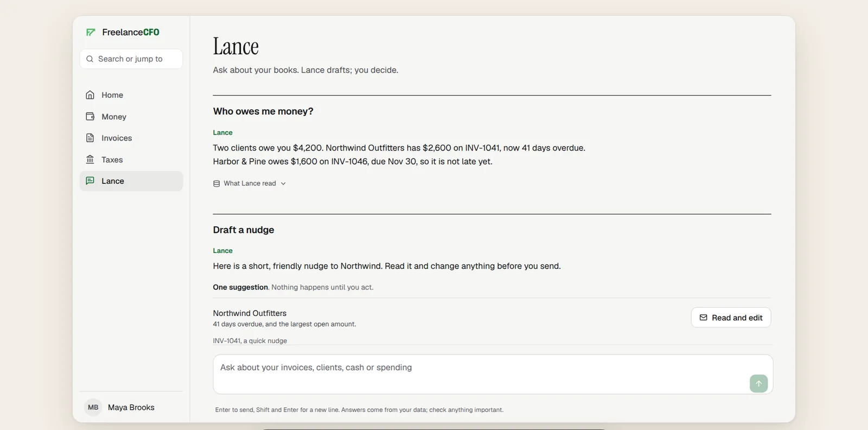Click the FreelanceCFO brand name
The width and height of the screenshot is (868, 430).
[x=131, y=32]
